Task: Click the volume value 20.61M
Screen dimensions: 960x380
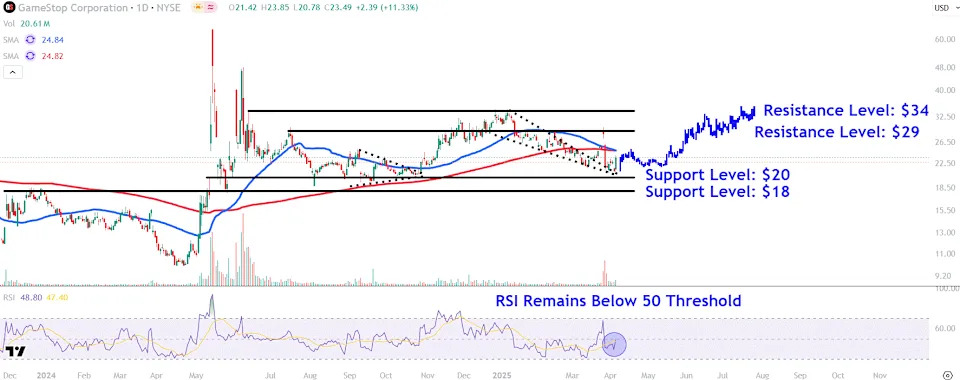Action: coord(34,24)
